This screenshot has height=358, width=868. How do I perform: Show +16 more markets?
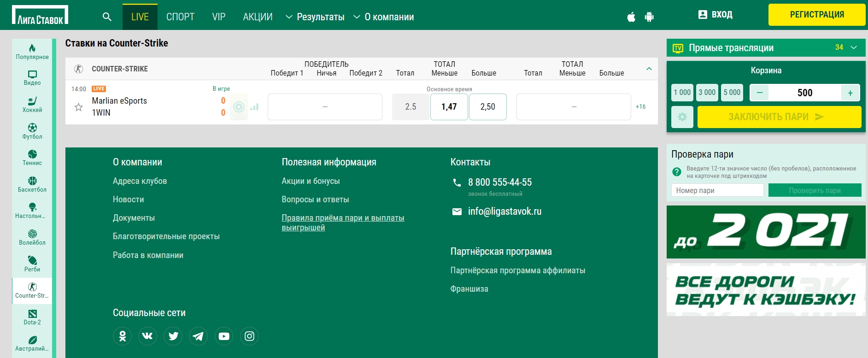[x=640, y=107]
